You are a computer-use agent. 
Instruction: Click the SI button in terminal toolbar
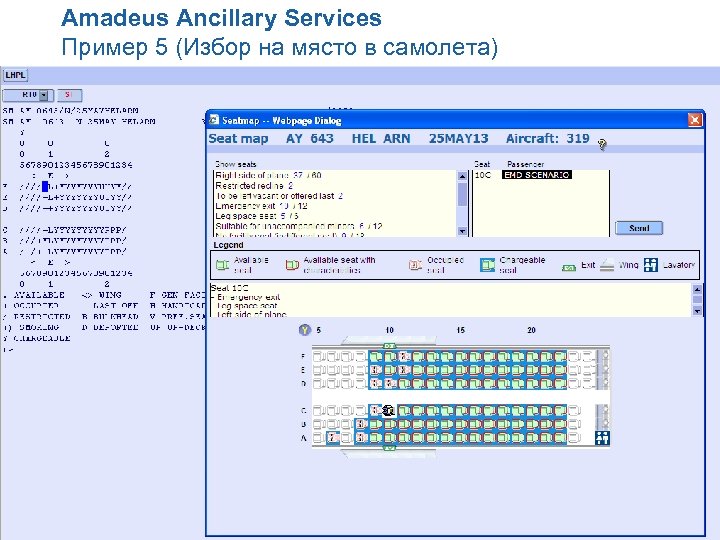point(69,95)
